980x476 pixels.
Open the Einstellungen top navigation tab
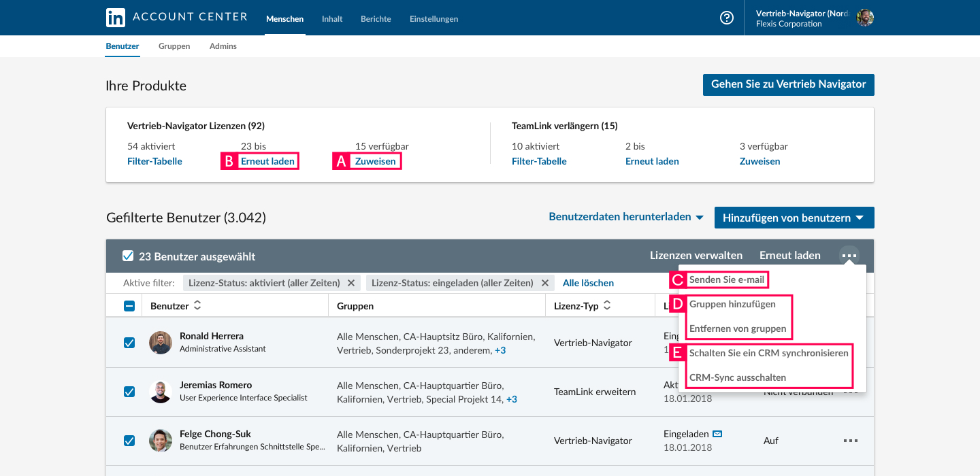[434, 19]
